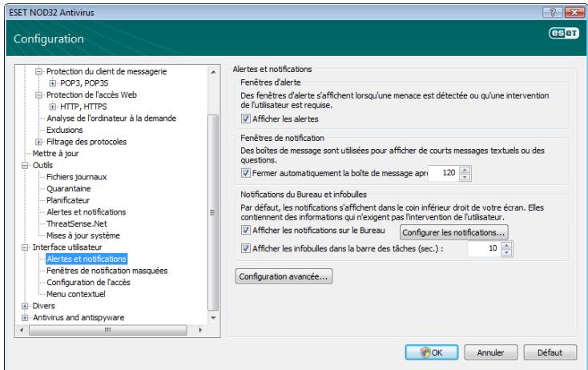Toggle Afficher les notifications sur le Bureau
The height and width of the screenshot is (370, 588).
point(246,230)
